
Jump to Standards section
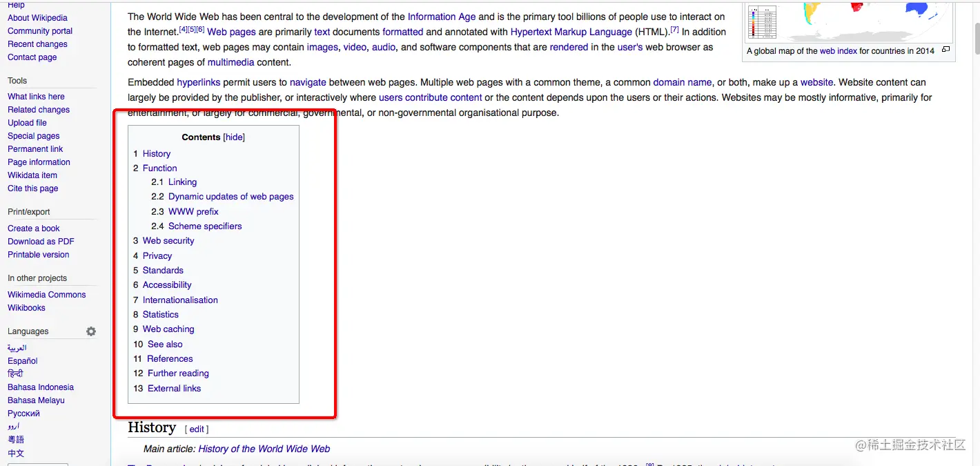coord(163,271)
